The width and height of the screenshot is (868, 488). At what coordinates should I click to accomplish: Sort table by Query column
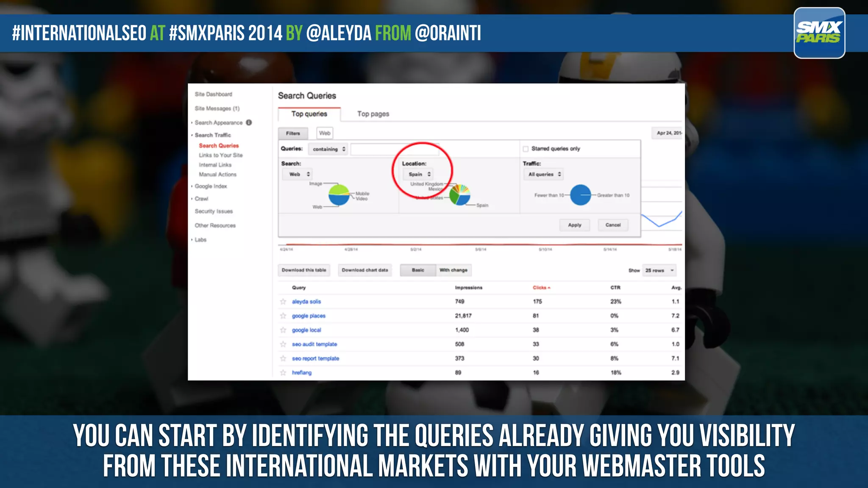(x=298, y=288)
